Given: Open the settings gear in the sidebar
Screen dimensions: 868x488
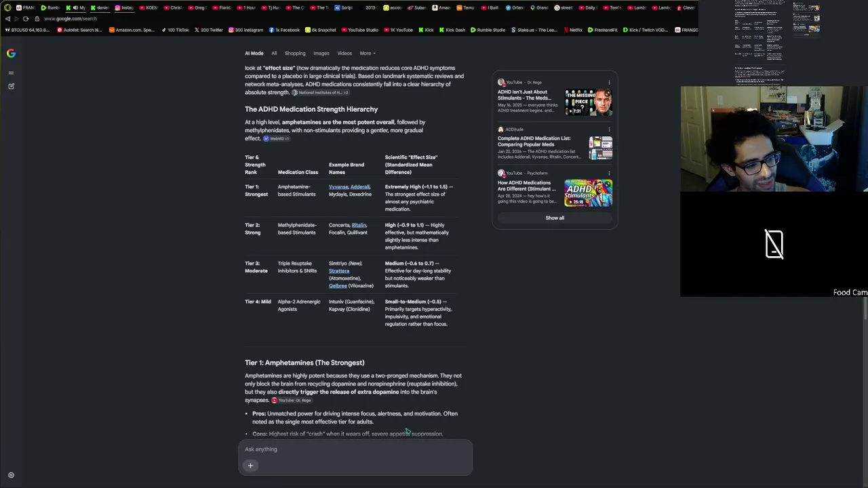Looking at the screenshot, I should point(11,475).
